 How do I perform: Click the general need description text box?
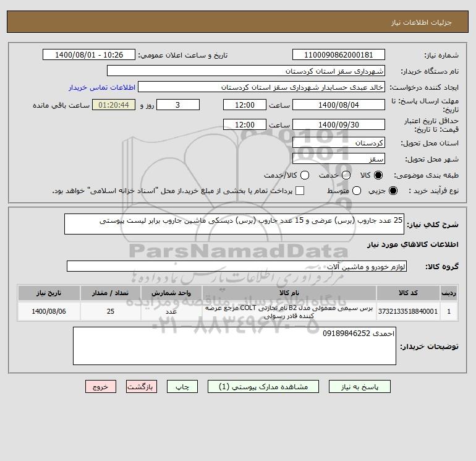[x=234, y=224]
